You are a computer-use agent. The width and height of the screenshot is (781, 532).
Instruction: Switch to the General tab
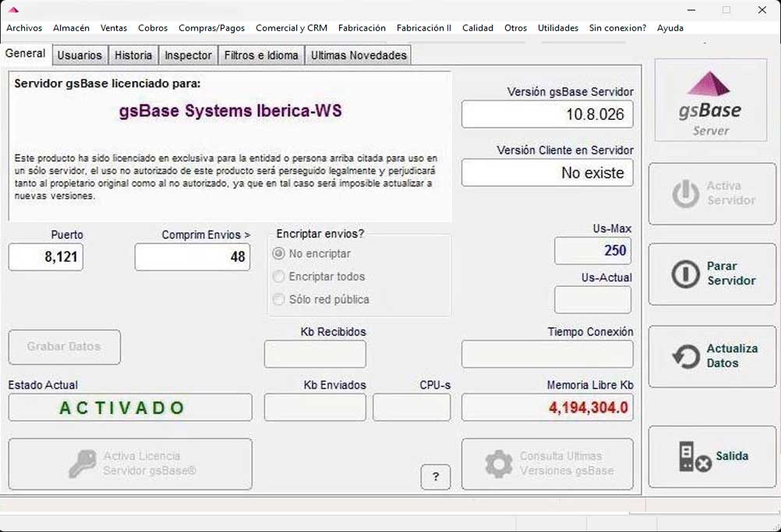coord(26,54)
